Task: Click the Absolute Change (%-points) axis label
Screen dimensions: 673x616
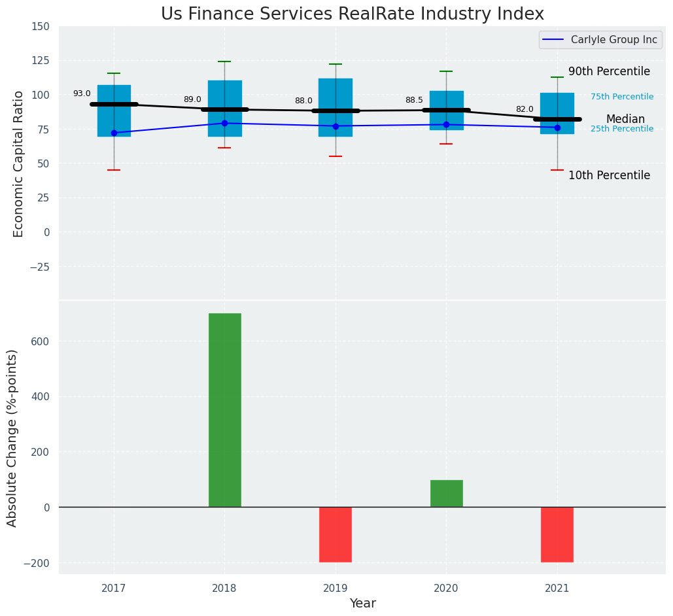Action: 12,437
